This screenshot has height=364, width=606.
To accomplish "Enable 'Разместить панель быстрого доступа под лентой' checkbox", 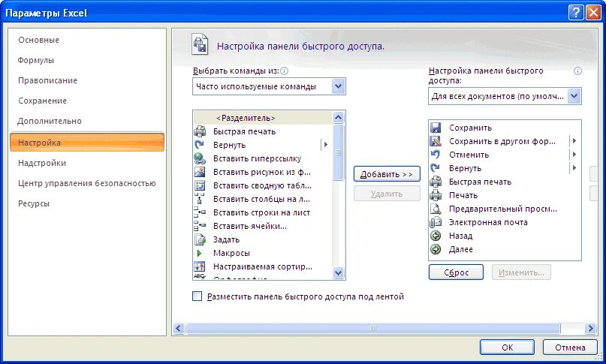I will click(197, 296).
